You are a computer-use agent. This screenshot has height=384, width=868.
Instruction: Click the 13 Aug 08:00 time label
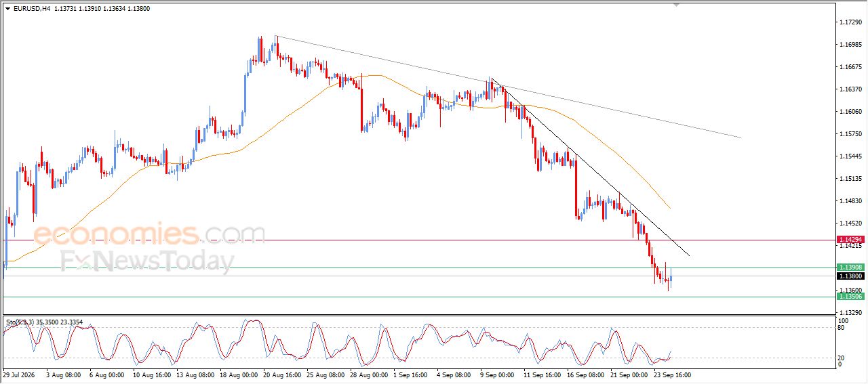[x=195, y=375]
